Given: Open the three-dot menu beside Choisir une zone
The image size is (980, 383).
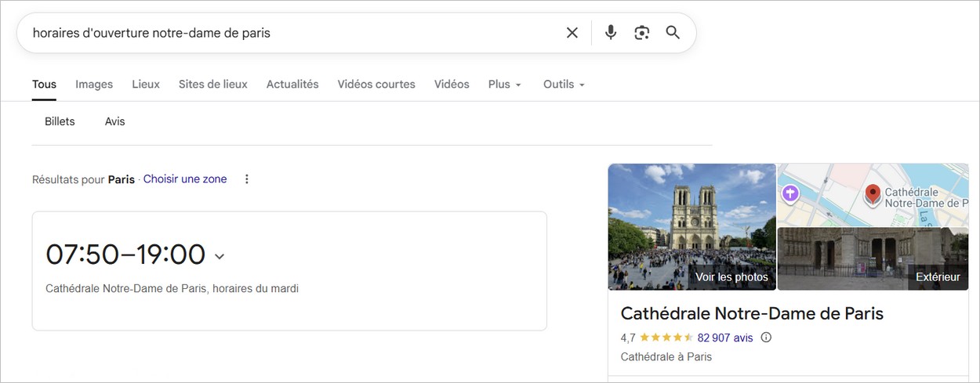Looking at the screenshot, I should (x=247, y=179).
